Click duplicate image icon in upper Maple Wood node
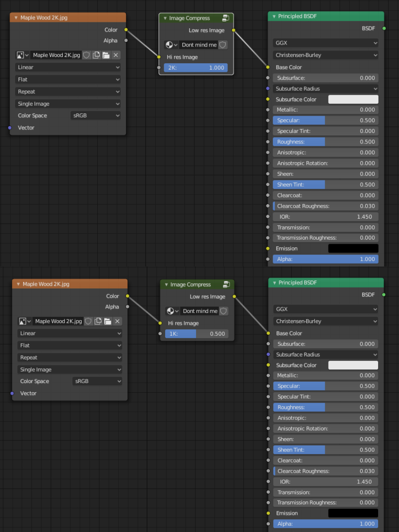Image resolution: width=399 pixels, height=532 pixels. pyautogui.click(x=96, y=55)
